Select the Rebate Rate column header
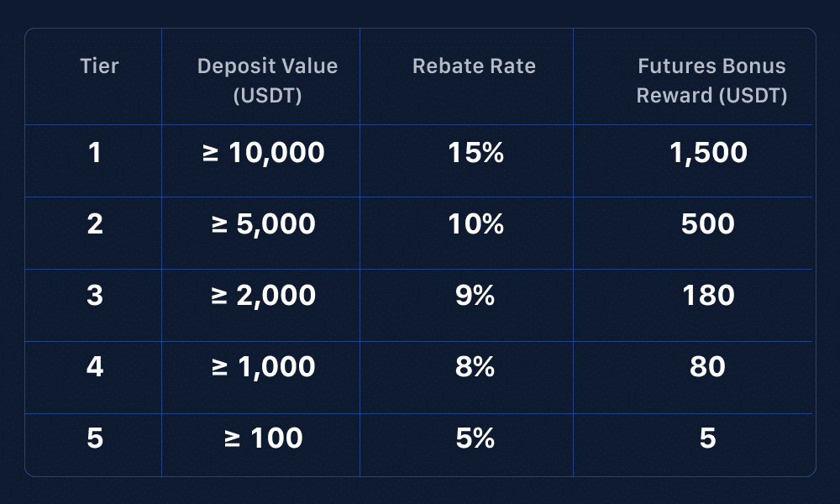 tap(474, 66)
